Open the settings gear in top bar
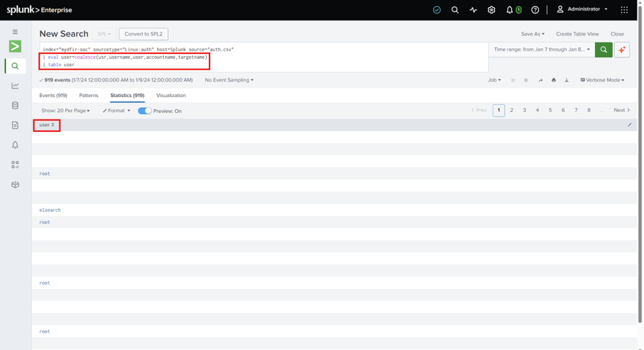 [491, 10]
